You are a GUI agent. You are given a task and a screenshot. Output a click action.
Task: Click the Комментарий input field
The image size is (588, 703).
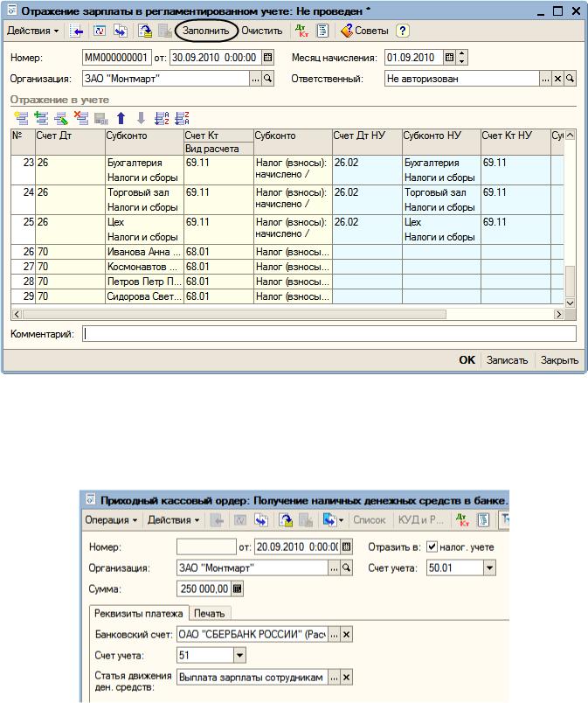[329, 334]
